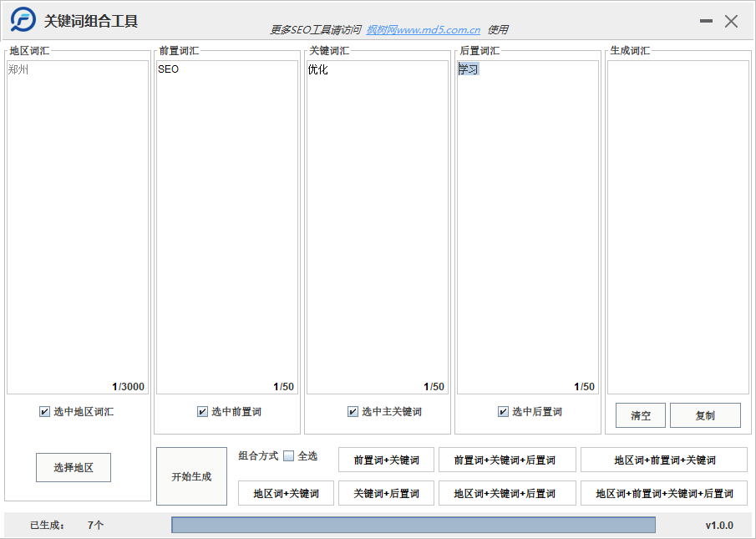Click the 1/3000 counter in 地区词汇
Image resolution: width=756 pixels, height=539 pixels.
tap(129, 387)
